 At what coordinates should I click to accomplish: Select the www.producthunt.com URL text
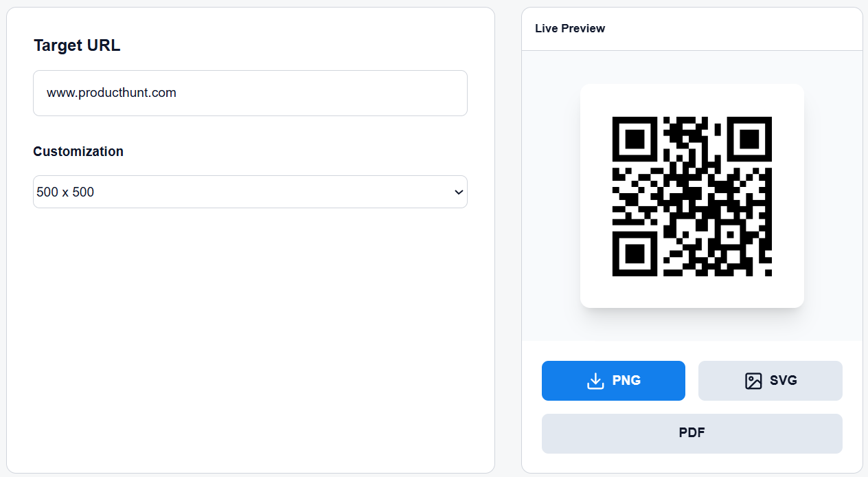111,93
